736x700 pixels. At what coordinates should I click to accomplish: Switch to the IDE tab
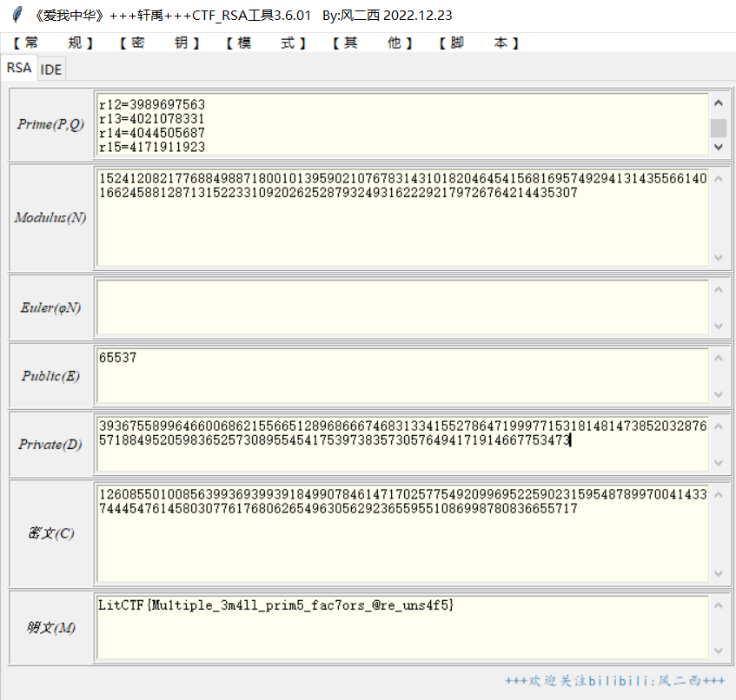(x=51, y=69)
